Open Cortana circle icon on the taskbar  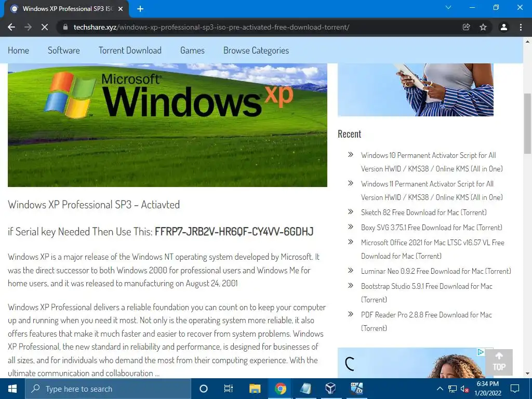point(203,389)
